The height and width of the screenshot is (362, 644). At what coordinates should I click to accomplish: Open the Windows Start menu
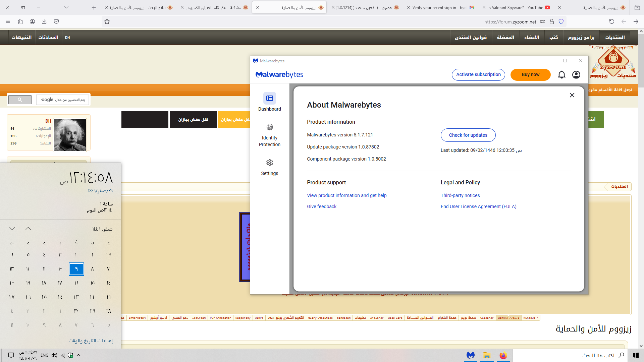[636, 355]
